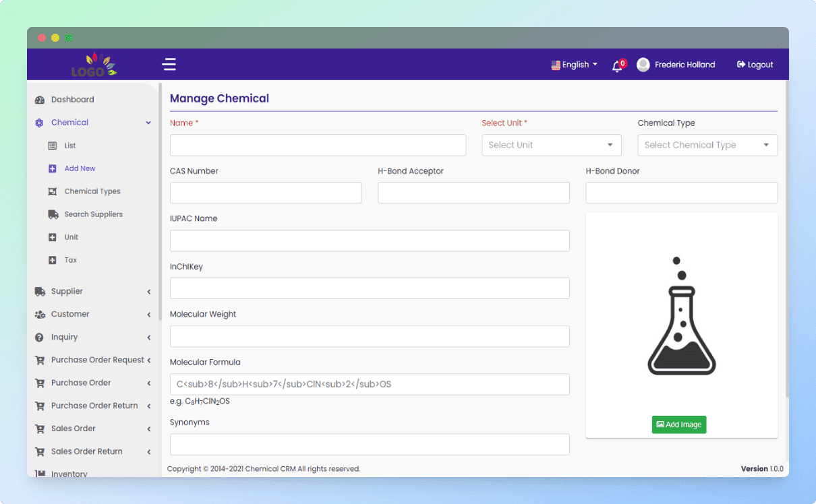
Task: Expand the Purchase Order Return arrow
Action: 148,406
